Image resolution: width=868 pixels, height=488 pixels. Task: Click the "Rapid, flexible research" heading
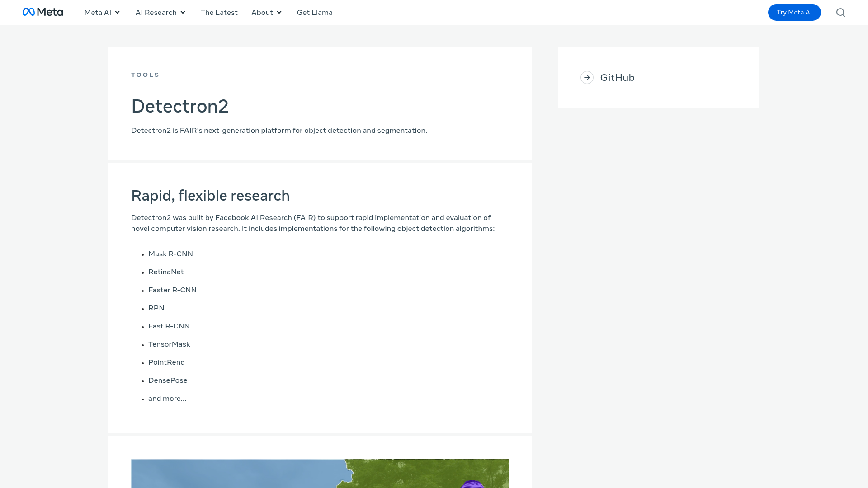pyautogui.click(x=210, y=196)
